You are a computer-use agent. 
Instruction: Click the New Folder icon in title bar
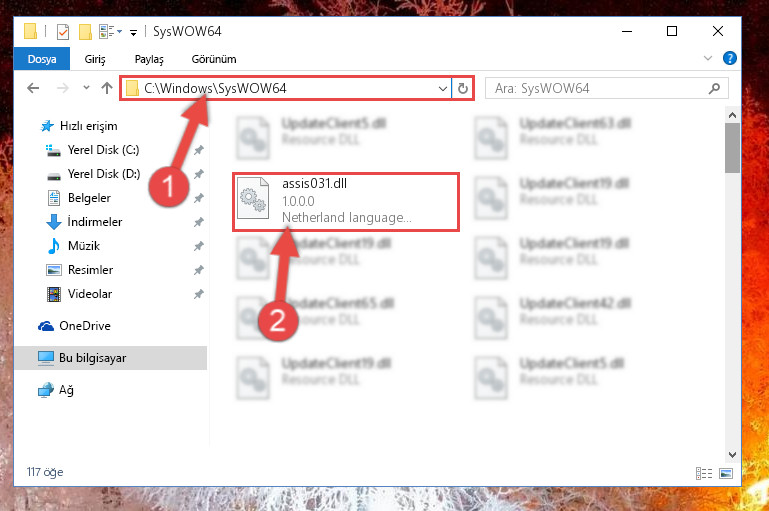[85, 32]
